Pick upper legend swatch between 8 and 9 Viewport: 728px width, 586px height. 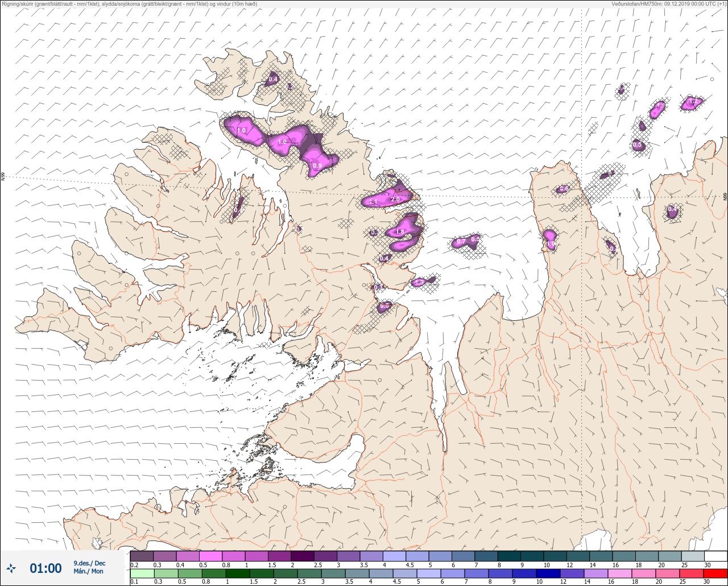509,556
